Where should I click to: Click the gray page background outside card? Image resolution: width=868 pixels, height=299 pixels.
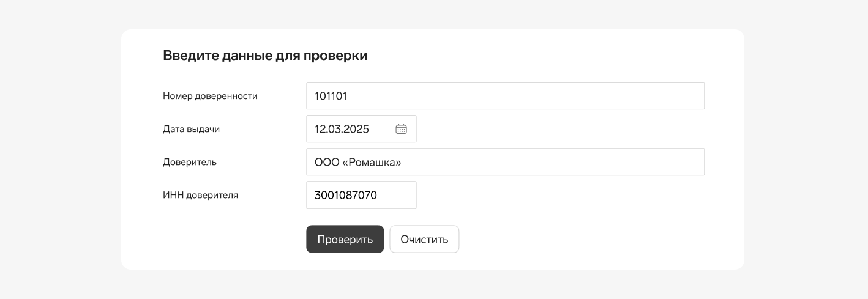(61, 153)
